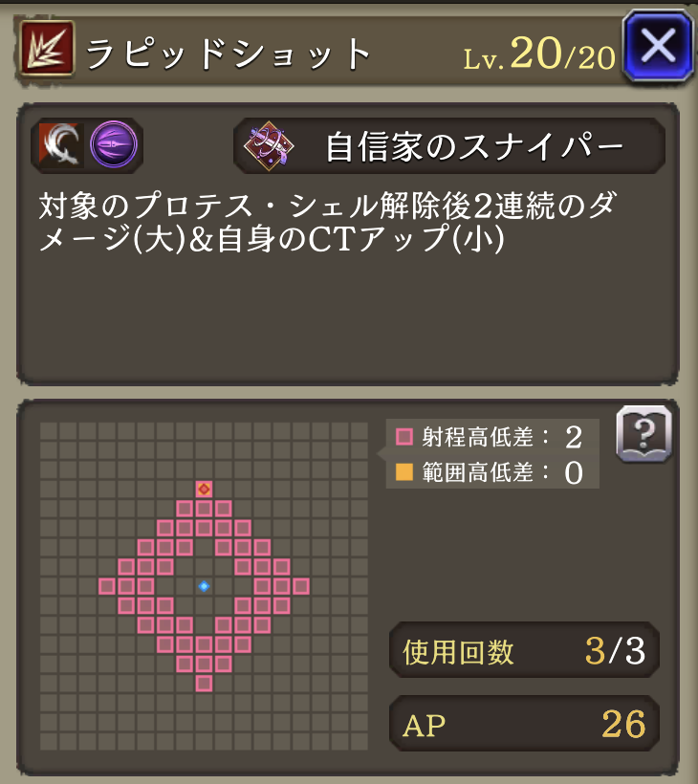The image size is (698, 784).
Task: Click the skill description text panel
Action: point(348,244)
